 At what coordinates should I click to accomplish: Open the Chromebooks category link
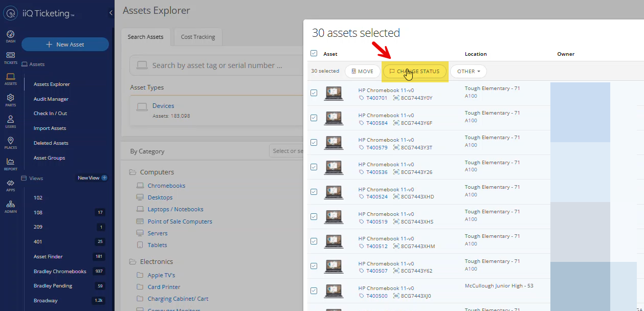point(166,186)
